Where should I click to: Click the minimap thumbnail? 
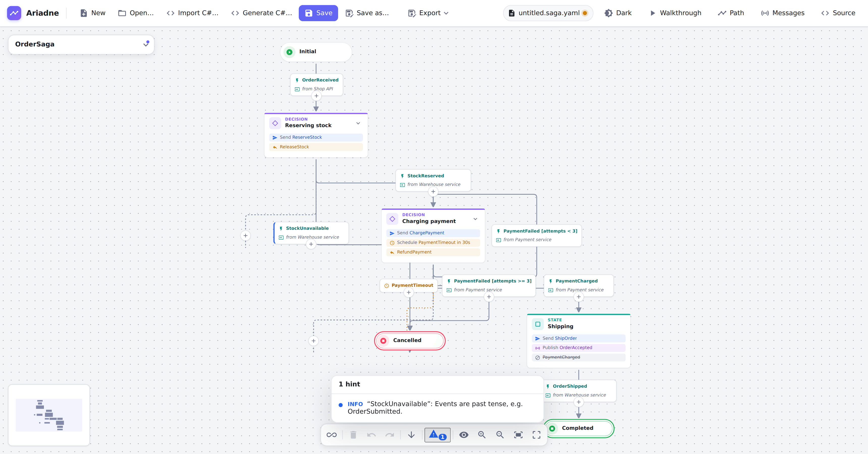coord(49,415)
